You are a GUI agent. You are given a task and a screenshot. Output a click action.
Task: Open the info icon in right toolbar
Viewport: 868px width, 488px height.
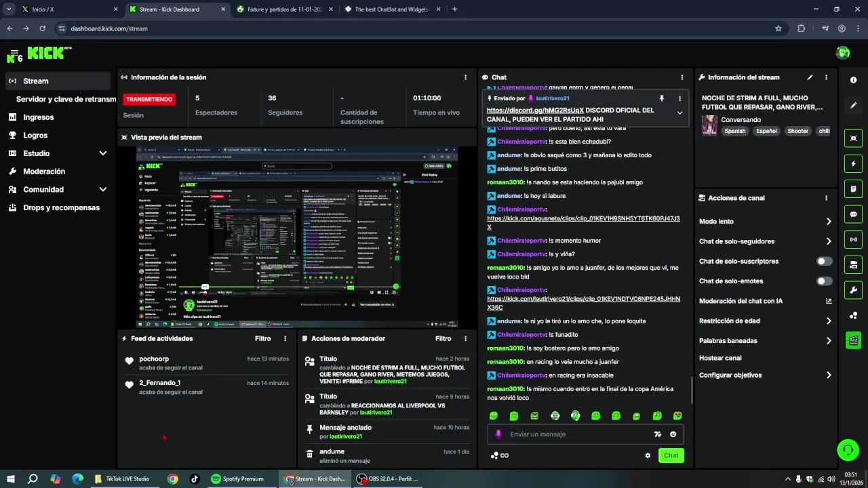click(853, 80)
